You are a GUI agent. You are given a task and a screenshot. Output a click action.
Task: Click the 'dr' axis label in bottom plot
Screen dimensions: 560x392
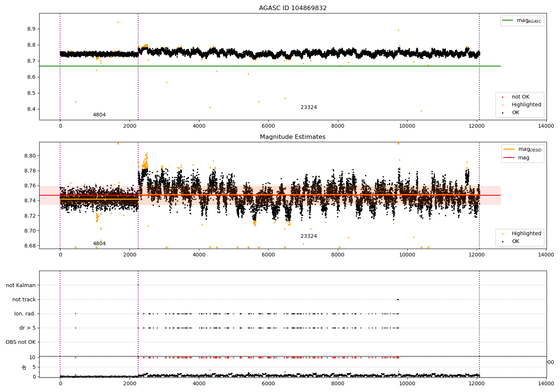[x=24, y=367]
